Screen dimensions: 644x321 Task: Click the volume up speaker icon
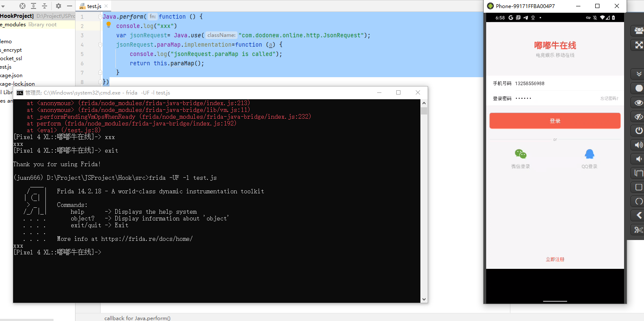pos(638,145)
